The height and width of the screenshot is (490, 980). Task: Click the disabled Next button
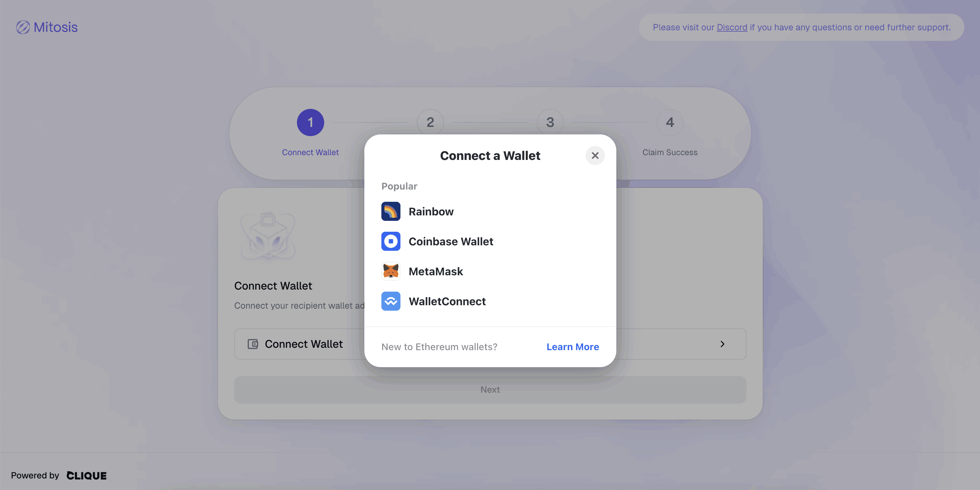click(x=490, y=390)
